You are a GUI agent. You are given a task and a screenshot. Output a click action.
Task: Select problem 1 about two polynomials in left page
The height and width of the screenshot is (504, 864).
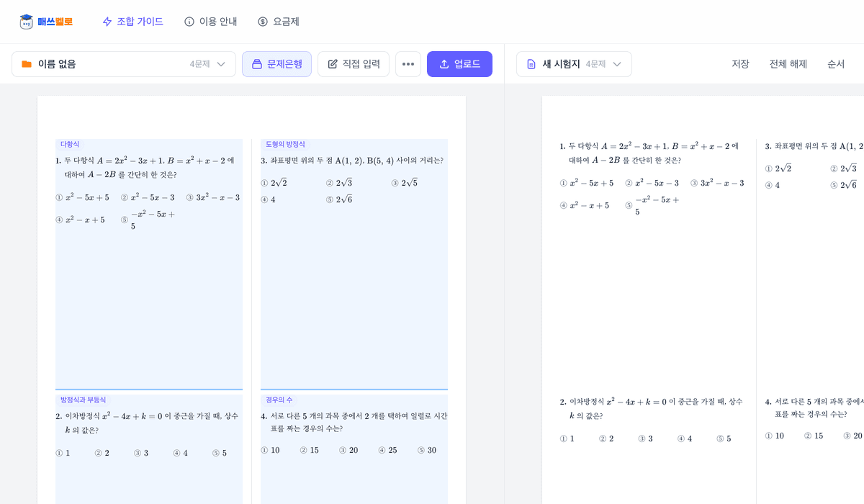point(149,264)
